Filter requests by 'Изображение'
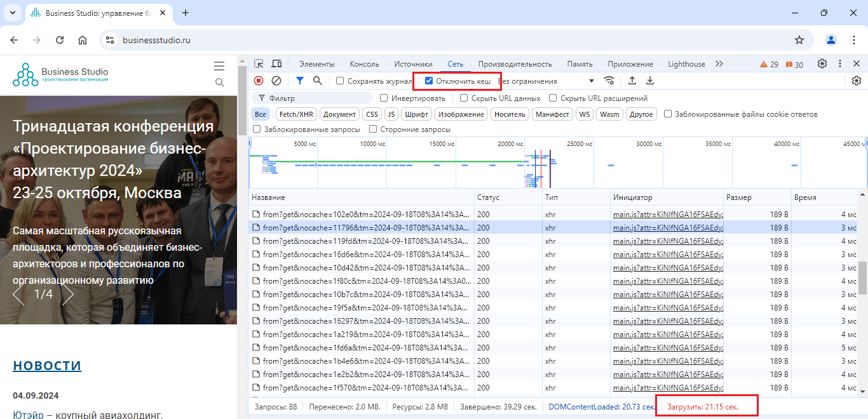868x419 pixels. [x=462, y=114]
